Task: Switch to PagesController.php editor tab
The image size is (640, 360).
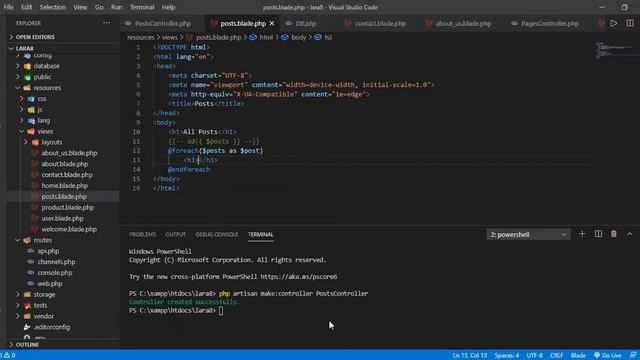Action: click(x=550, y=23)
